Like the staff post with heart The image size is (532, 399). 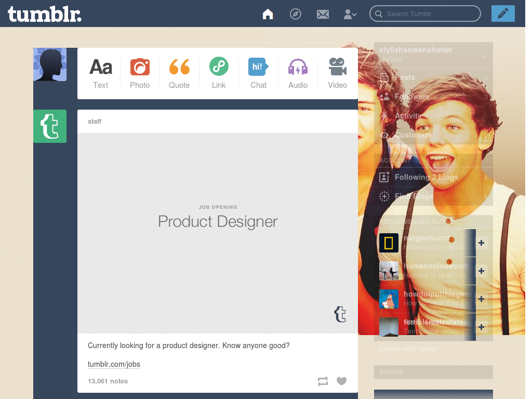click(342, 381)
